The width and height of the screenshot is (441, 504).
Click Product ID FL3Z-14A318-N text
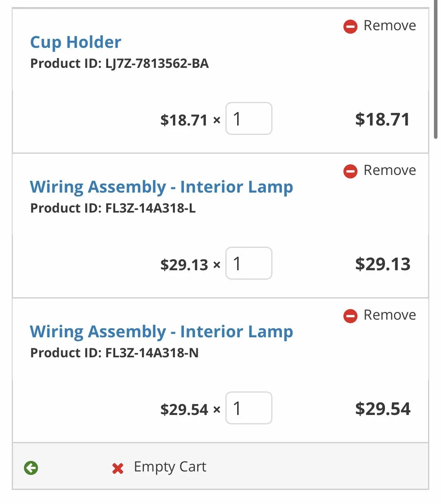(114, 353)
